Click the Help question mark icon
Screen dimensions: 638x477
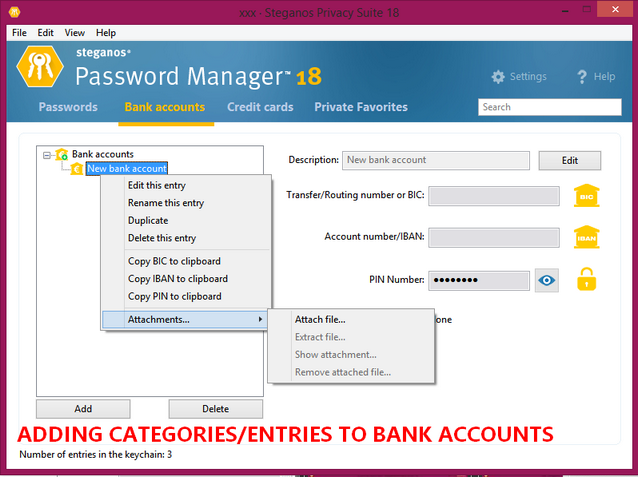click(582, 77)
